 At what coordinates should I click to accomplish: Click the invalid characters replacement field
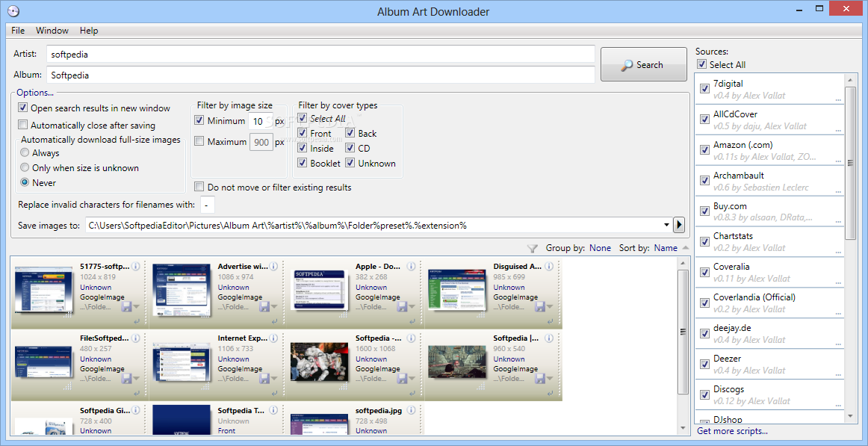pos(208,205)
